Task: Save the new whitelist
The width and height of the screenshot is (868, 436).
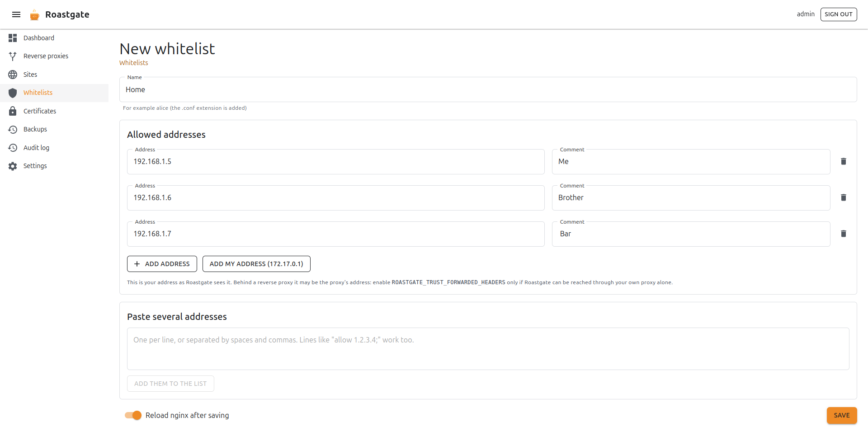Action: pyautogui.click(x=842, y=415)
